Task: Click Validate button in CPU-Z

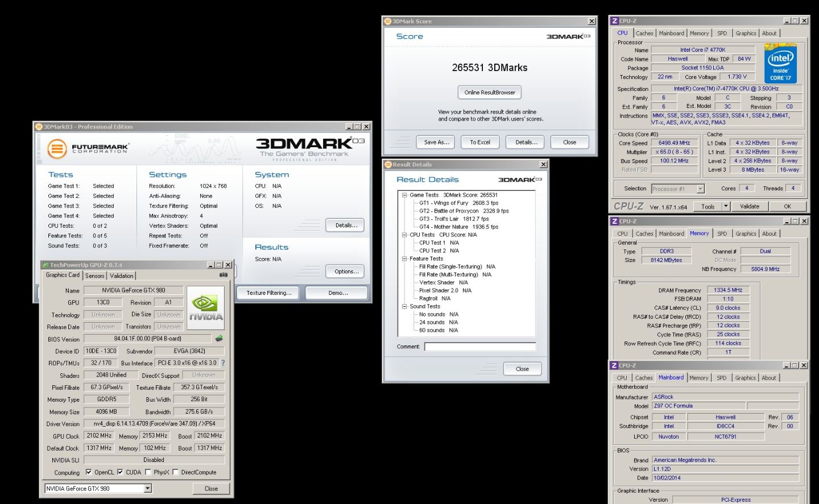Action: [750, 206]
